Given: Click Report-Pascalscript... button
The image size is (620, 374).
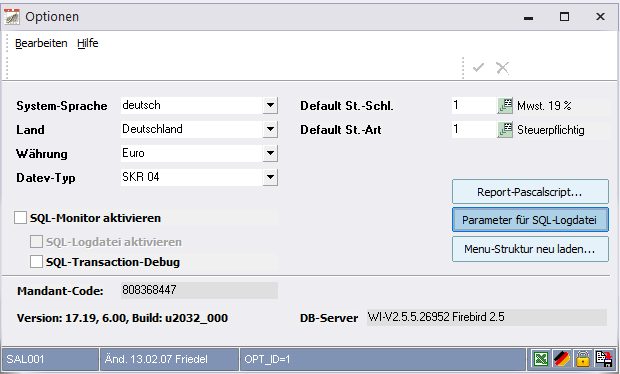Looking at the screenshot, I should pos(530,192).
